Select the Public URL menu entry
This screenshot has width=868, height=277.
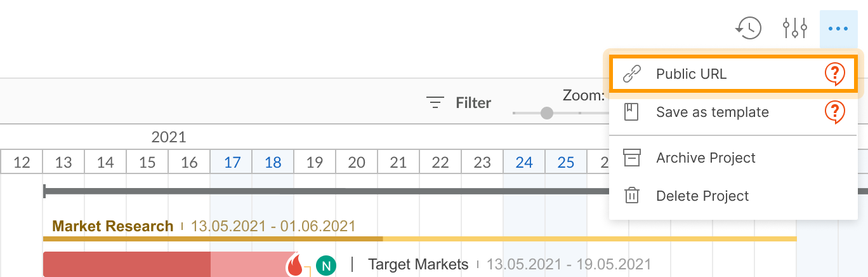click(692, 74)
